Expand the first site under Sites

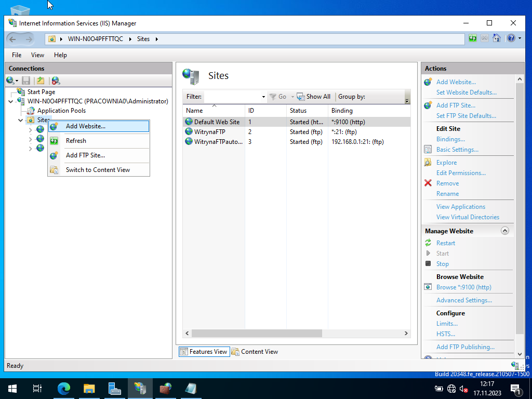pyautogui.click(x=31, y=129)
